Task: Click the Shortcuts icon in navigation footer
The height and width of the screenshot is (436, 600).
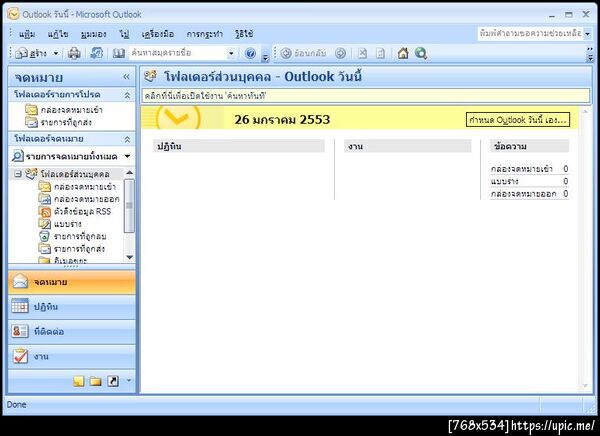Action: (x=113, y=381)
